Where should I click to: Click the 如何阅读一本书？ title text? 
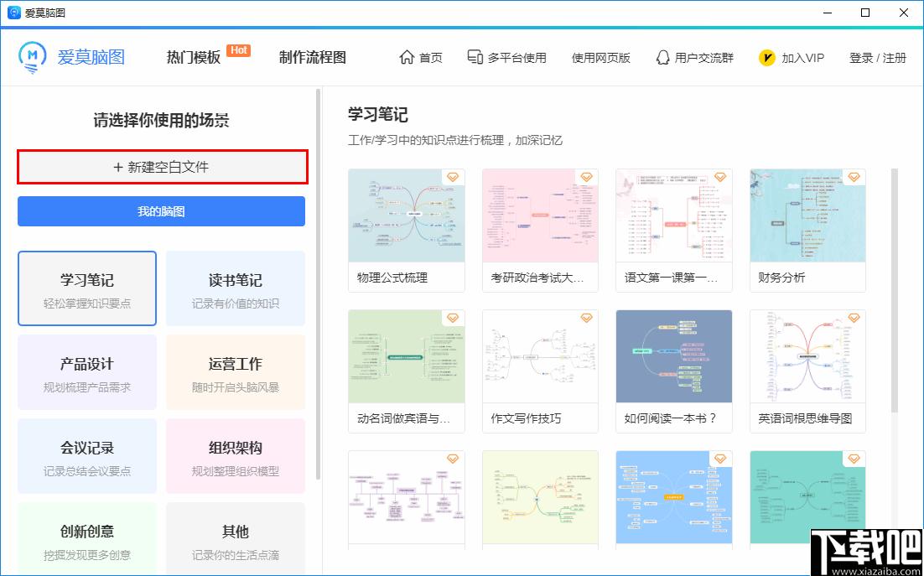tap(671, 418)
